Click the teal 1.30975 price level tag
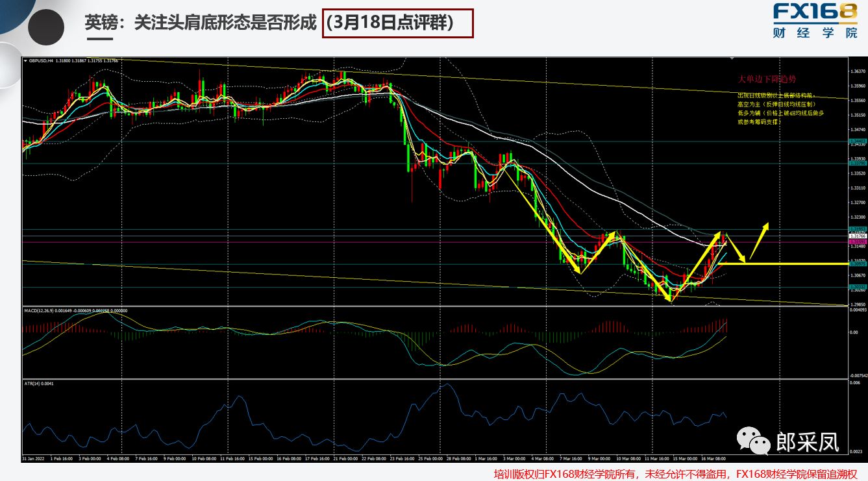868x481 pixels. 858,264
